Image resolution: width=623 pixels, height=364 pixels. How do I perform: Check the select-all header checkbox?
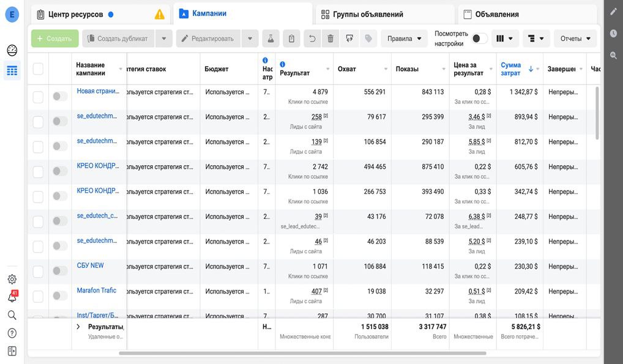click(38, 69)
